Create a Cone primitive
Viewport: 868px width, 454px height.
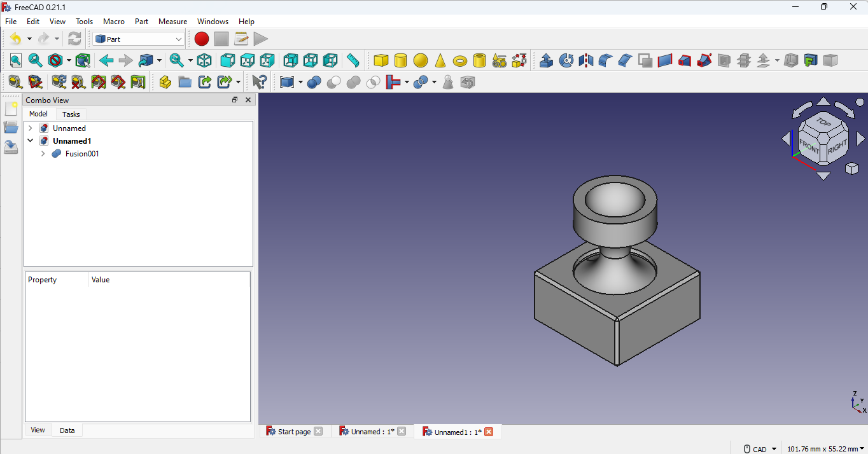pyautogui.click(x=440, y=60)
